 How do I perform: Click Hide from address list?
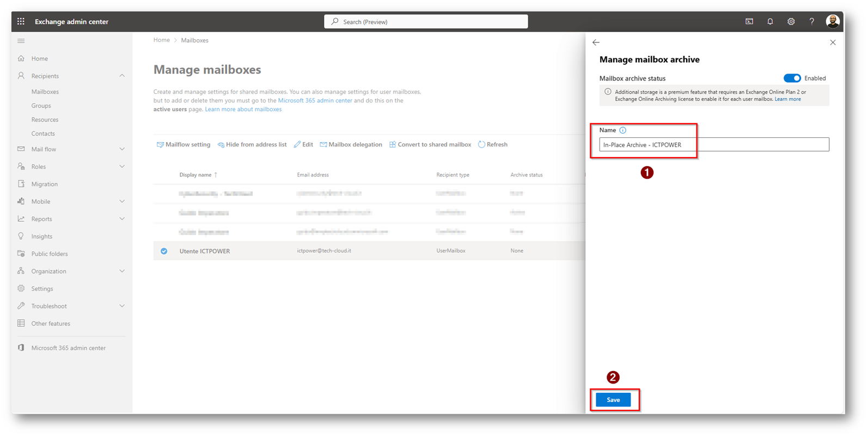tap(252, 144)
